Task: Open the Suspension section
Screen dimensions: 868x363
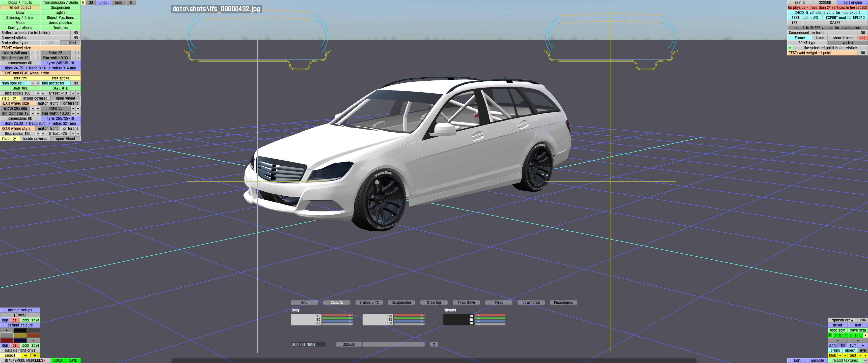Action: [x=60, y=7]
